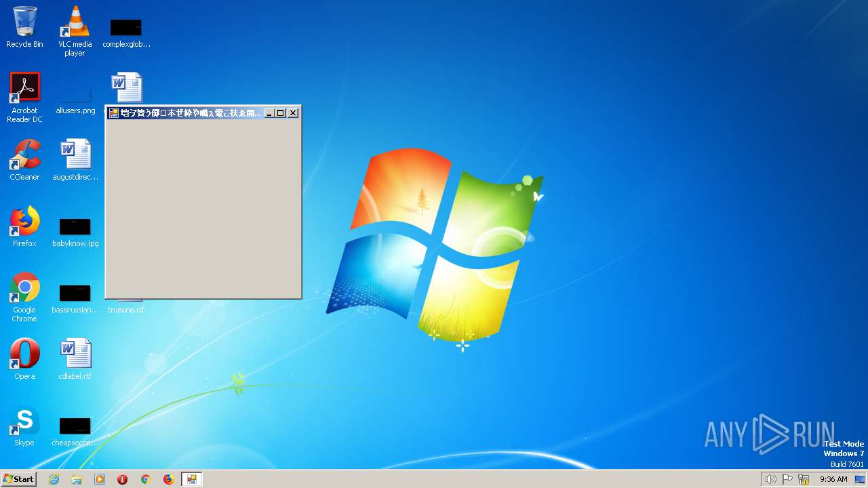Select the running app taskbar button
868x488 pixels.
192,479
